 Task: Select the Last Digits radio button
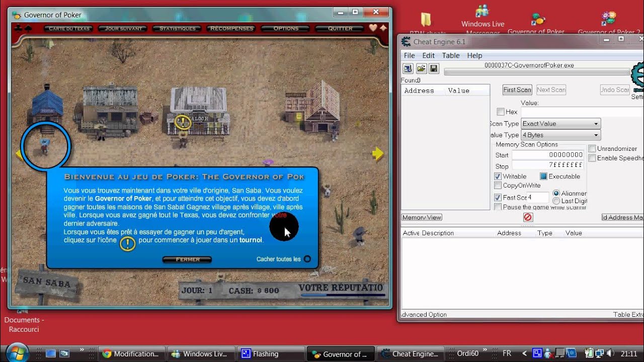pyautogui.click(x=556, y=201)
